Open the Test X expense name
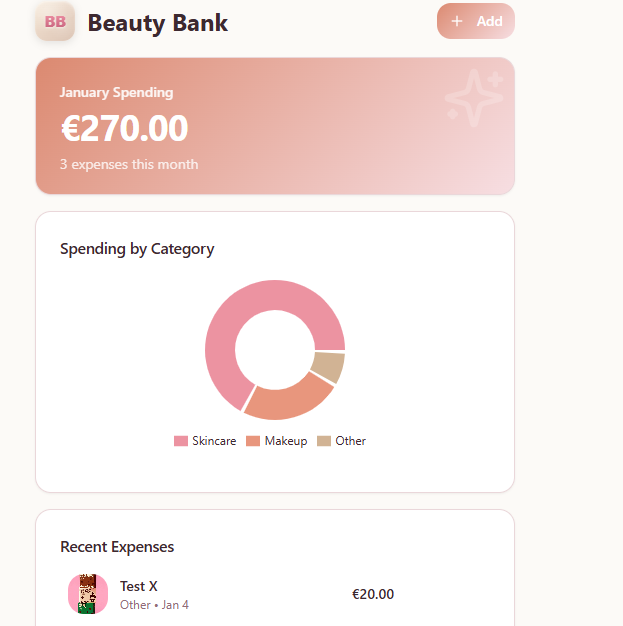623x626 pixels. tap(139, 586)
